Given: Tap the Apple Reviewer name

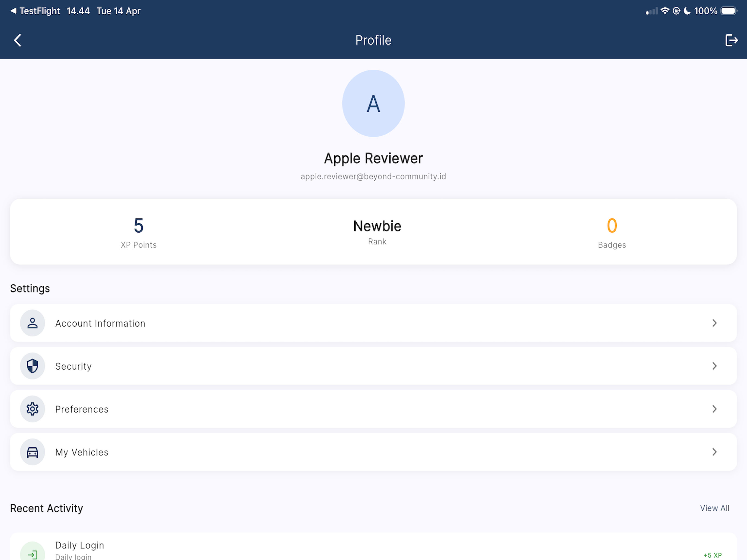Looking at the screenshot, I should click(x=373, y=158).
